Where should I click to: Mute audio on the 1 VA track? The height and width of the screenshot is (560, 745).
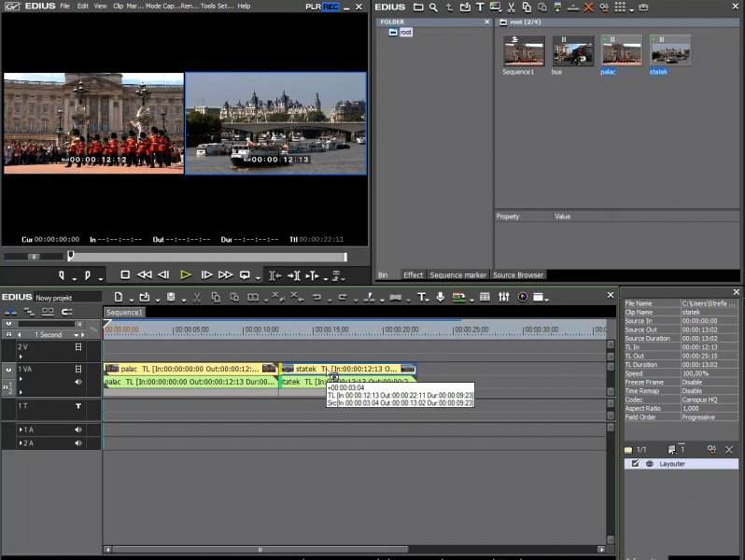coord(78,382)
